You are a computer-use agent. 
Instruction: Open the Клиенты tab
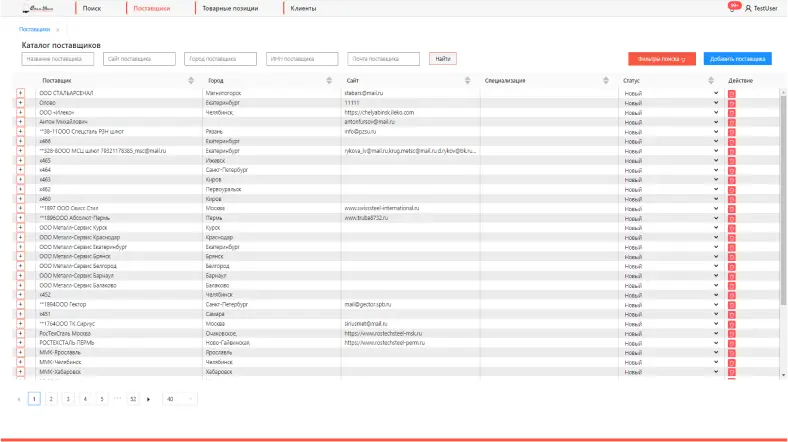point(303,8)
